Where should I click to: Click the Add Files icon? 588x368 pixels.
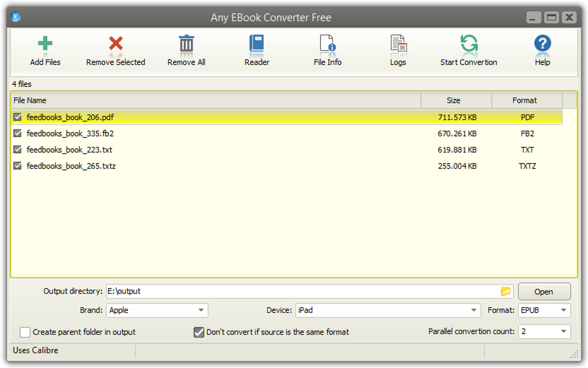tap(44, 43)
